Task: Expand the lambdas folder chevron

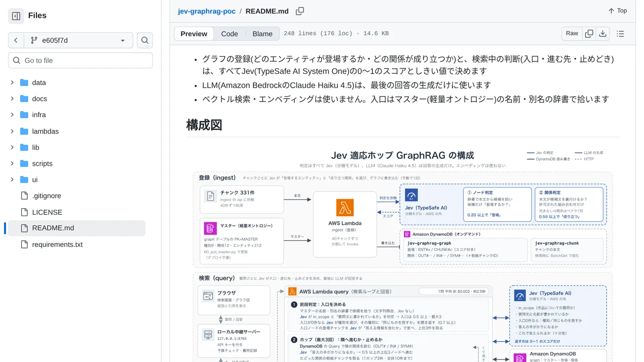Action: 12,131
